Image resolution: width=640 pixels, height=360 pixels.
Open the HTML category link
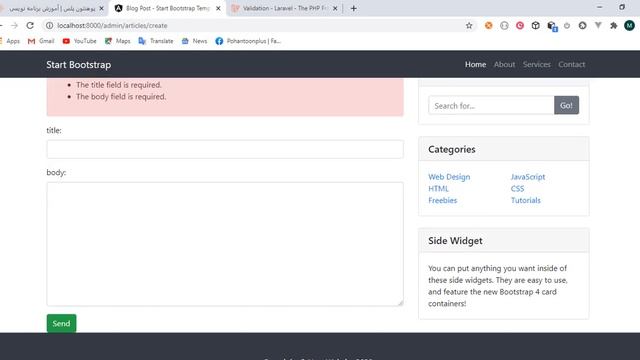click(x=438, y=189)
